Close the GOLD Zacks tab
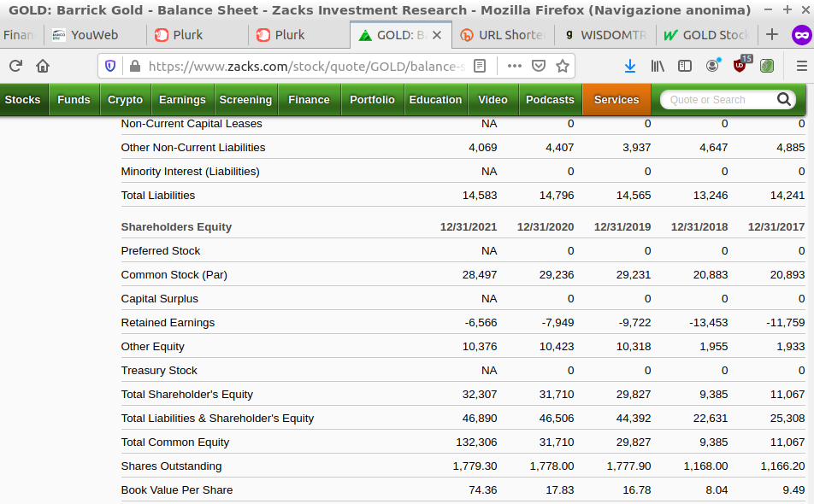The image size is (814, 504). click(437, 35)
